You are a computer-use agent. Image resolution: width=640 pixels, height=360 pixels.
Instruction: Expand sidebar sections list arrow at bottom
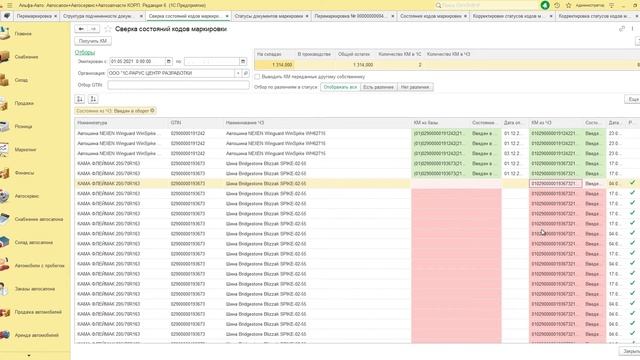click(29, 355)
